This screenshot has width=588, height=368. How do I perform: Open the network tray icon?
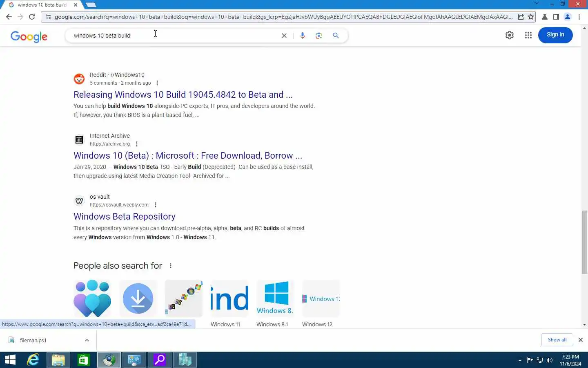pyautogui.click(x=540, y=360)
